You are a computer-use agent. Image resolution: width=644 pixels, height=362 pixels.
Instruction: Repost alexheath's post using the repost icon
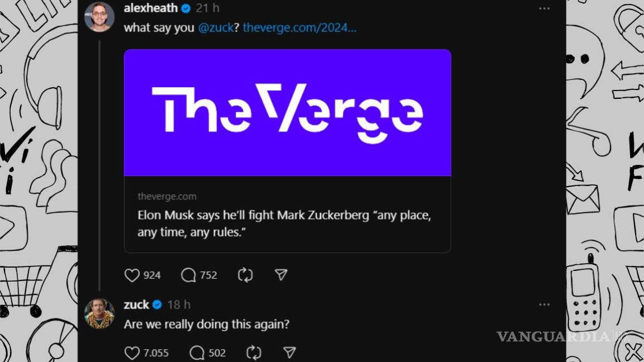pos(244,274)
